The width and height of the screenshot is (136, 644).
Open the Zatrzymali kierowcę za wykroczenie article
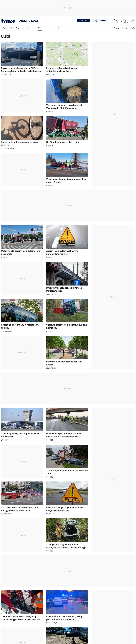coord(65,107)
